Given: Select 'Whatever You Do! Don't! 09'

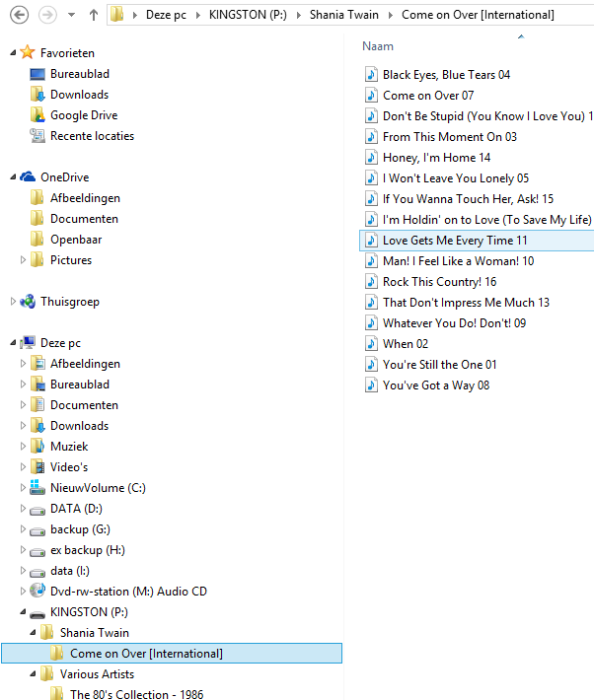Looking at the screenshot, I should (x=454, y=322).
